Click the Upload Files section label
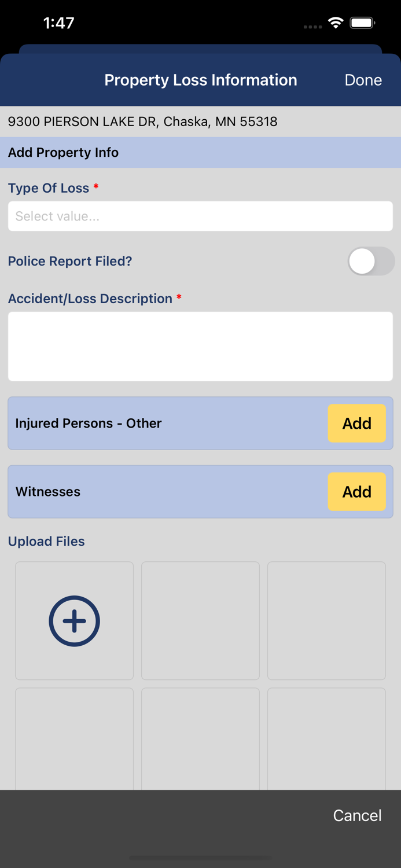Image resolution: width=401 pixels, height=868 pixels. click(46, 541)
